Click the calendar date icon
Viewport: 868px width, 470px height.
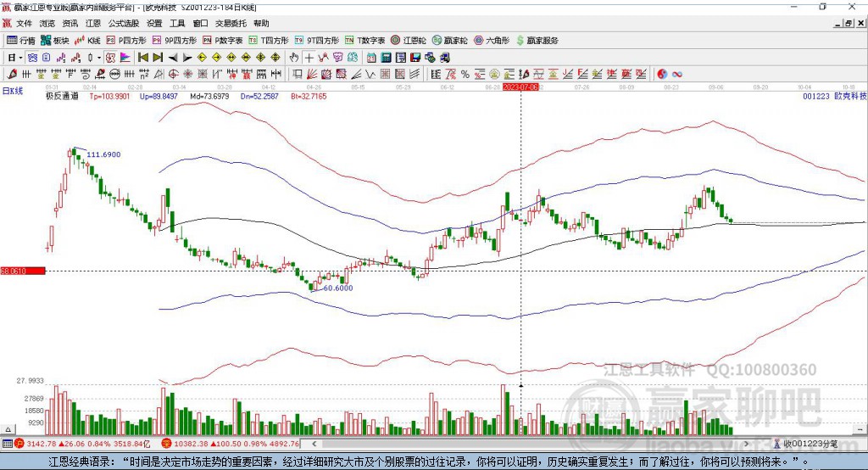point(371,58)
